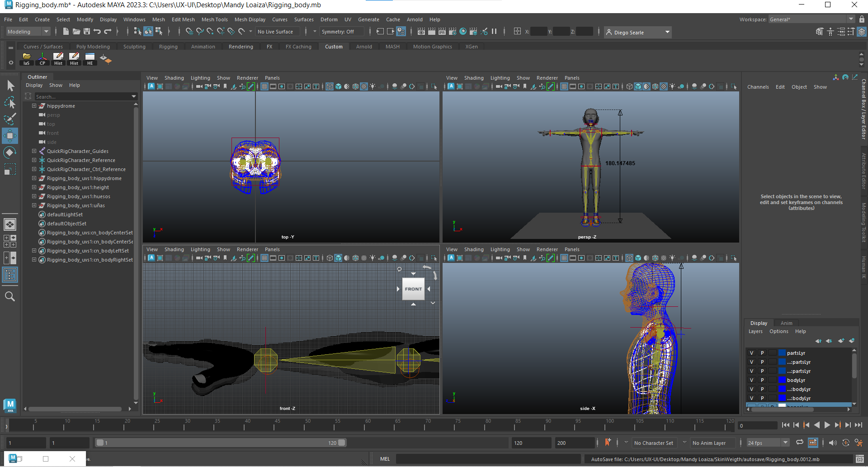Click the Save Scene icon

pyautogui.click(x=87, y=32)
